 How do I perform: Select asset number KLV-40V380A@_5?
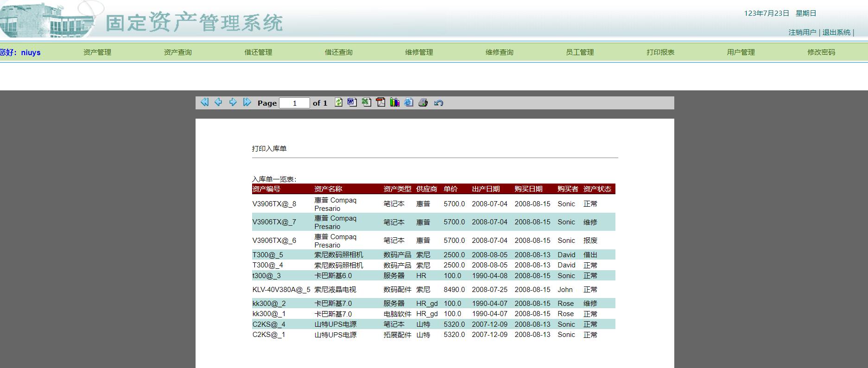pos(281,290)
